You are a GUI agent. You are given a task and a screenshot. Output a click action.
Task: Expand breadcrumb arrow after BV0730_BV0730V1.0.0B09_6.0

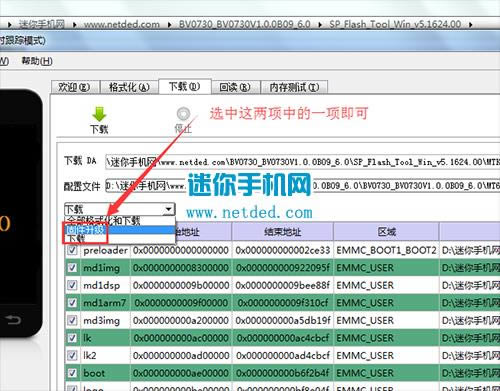pos(320,25)
